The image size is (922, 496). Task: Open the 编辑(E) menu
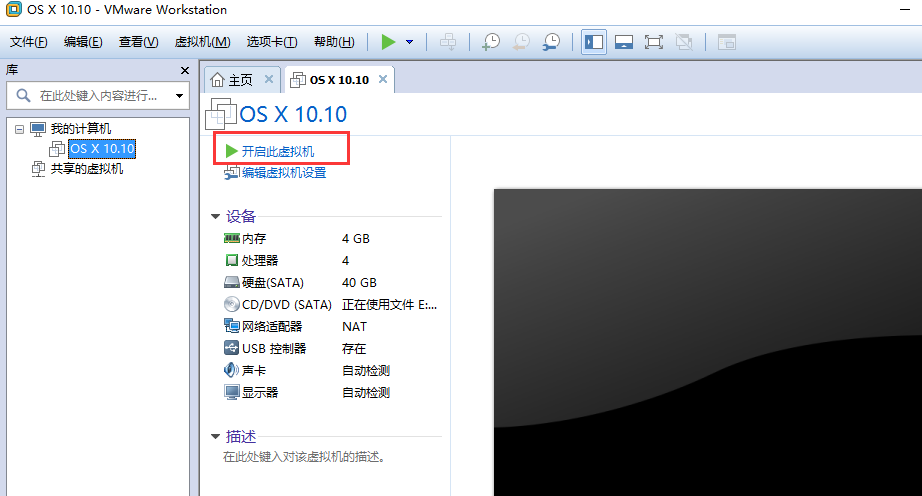[x=83, y=42]
